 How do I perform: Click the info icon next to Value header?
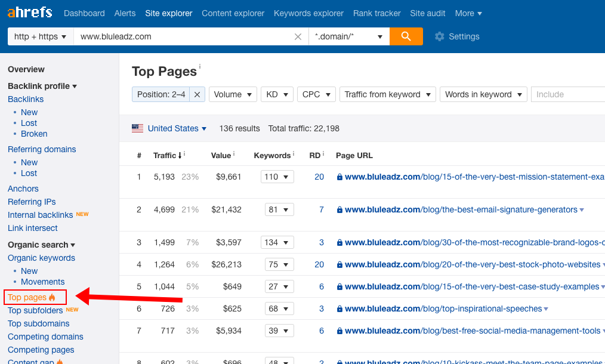[x=234, y=153]
